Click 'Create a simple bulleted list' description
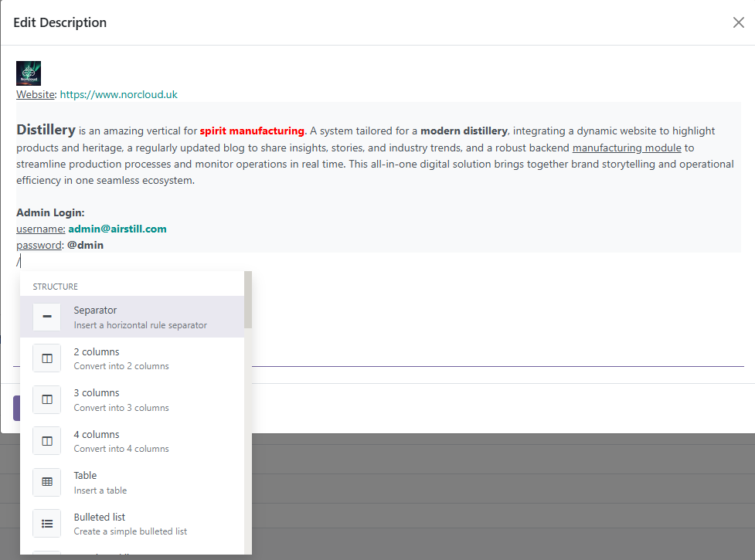The width and height of the screenshot is (755, 560). [130, 531]
